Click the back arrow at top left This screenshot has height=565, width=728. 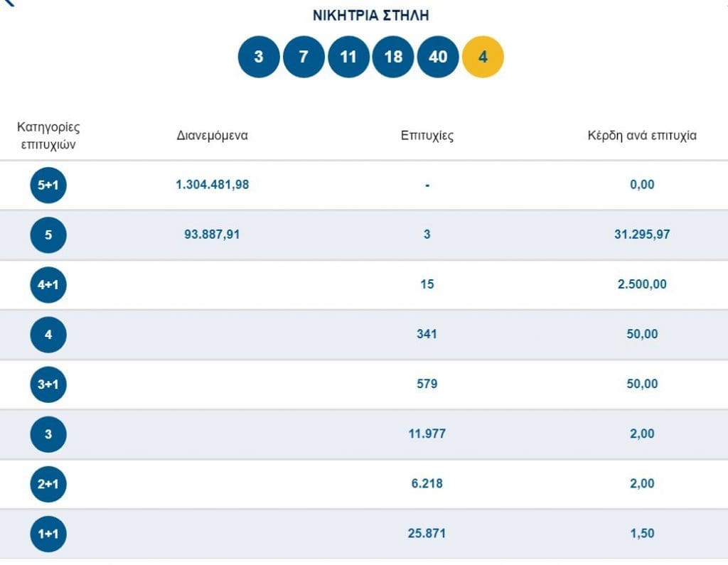click(9, 3)
